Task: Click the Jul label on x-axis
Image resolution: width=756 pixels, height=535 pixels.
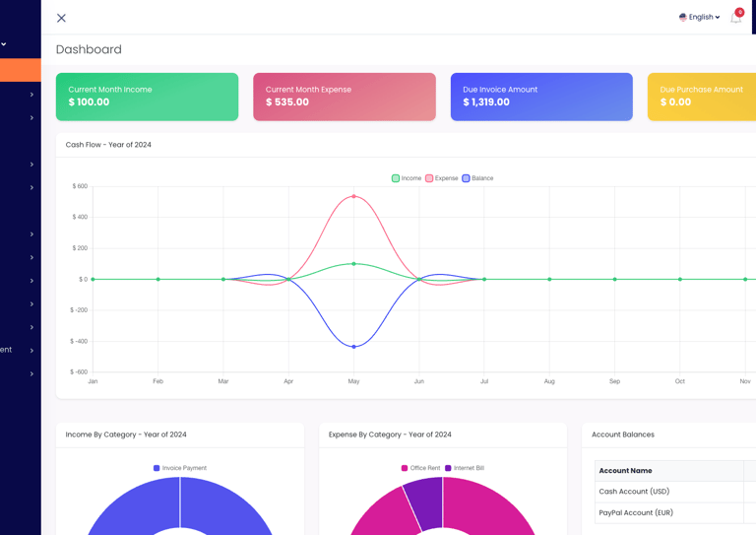Action: (484, 381)
